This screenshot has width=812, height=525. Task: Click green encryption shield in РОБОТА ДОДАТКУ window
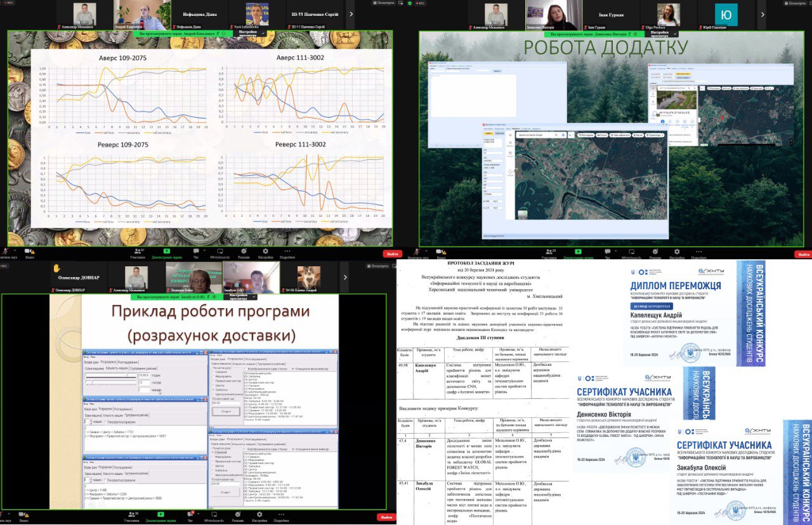pyautogui.click(x=410, y=3)
